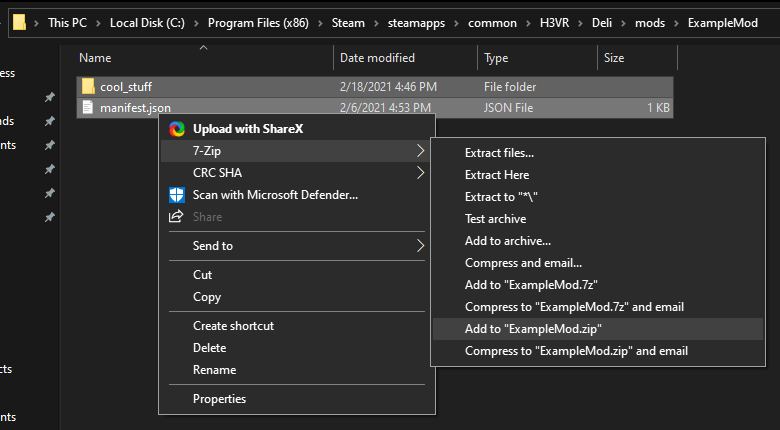Click the Share arrow icon
Screen dimensions: 780x430
tap(176, 216)
